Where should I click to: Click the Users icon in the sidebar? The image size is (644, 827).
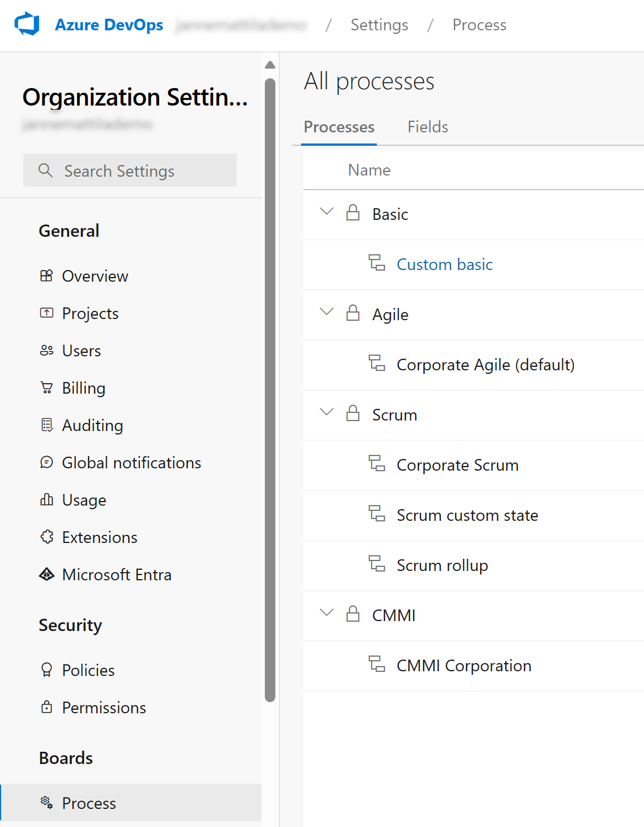click(x=47, y=351)
